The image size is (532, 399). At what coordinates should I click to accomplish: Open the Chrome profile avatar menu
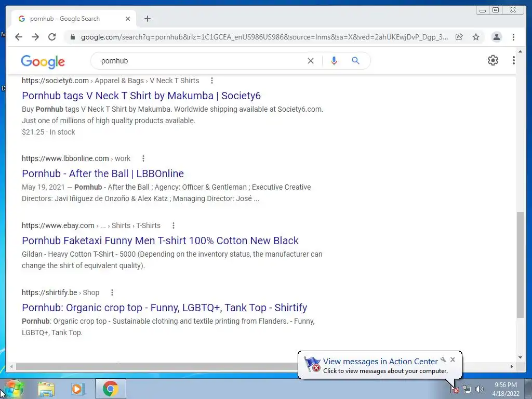pos(496,37)
